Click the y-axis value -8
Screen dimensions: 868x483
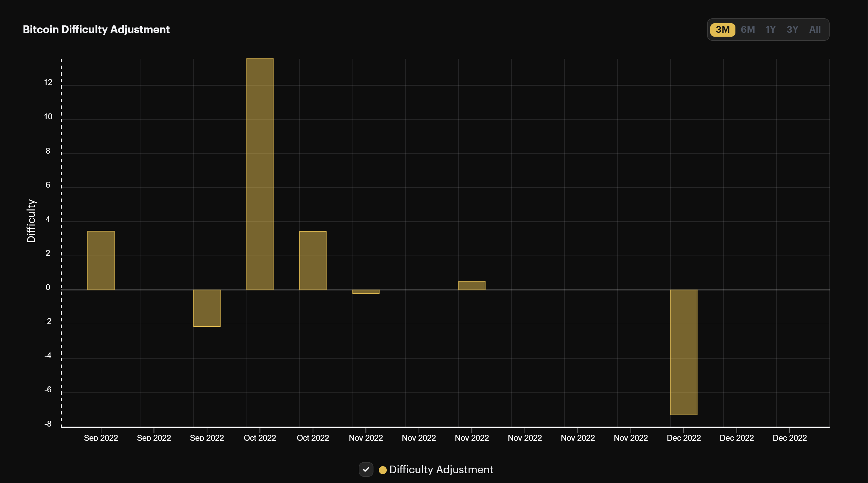click(48, 424)
